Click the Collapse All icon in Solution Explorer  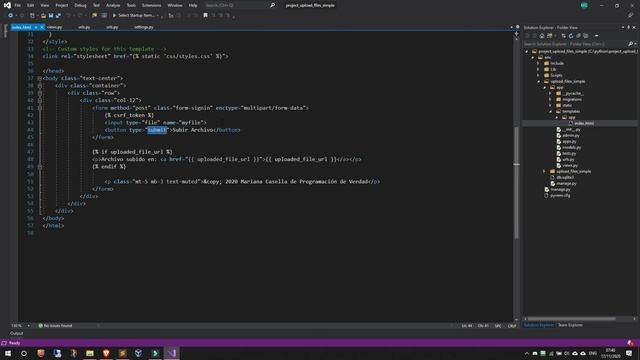click(x=578, y=36)
